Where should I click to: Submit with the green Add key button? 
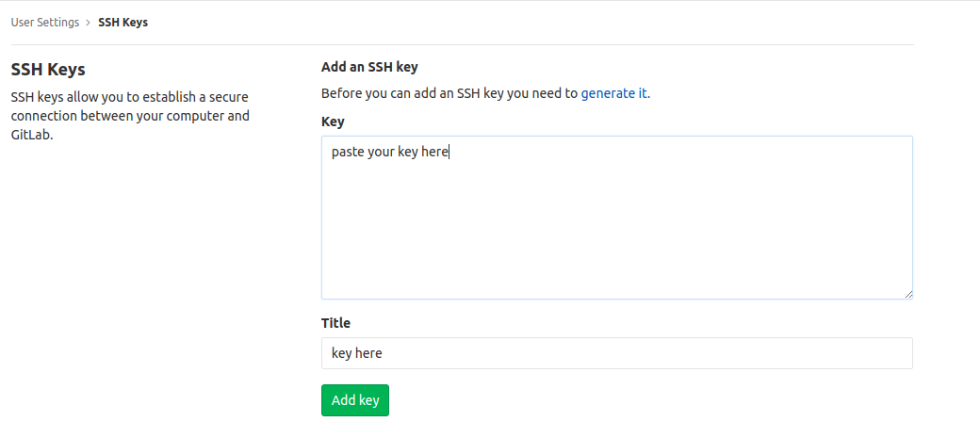click(355, 400)
